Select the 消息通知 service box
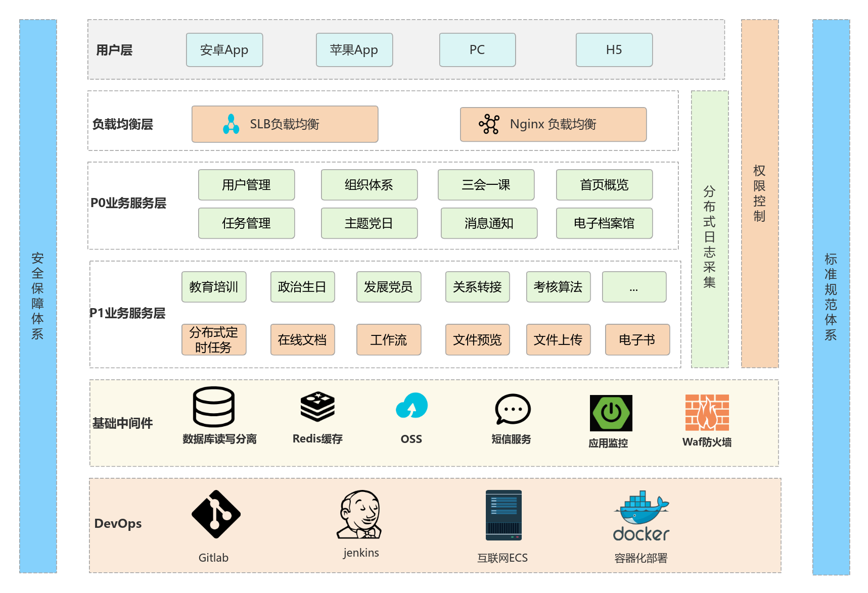This screenshot has width=868, height=593. (x=489, y=223)
